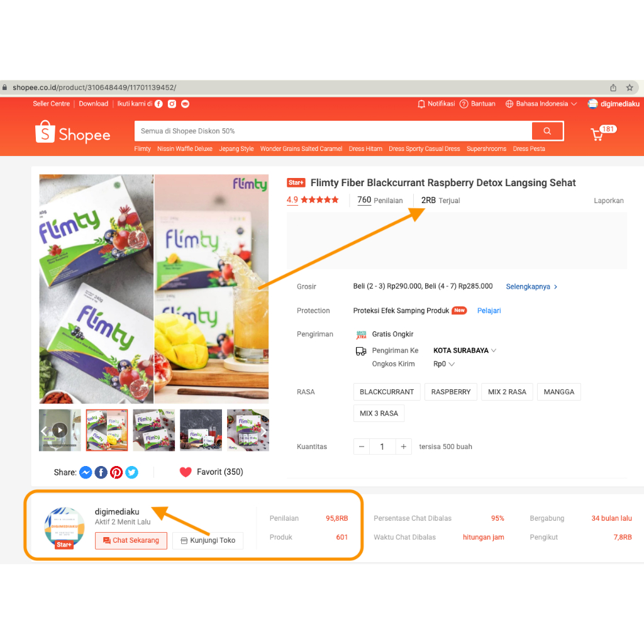Expand the KOTA SURABAYA destination dropdown
This screenshot has height=644, width=644.
point(465,350)
